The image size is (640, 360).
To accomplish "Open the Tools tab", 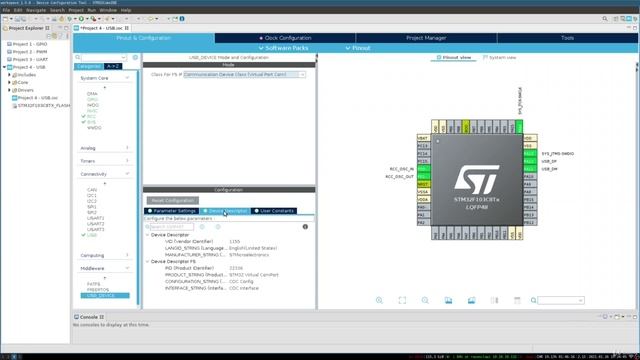I will [x=567, y=38].
